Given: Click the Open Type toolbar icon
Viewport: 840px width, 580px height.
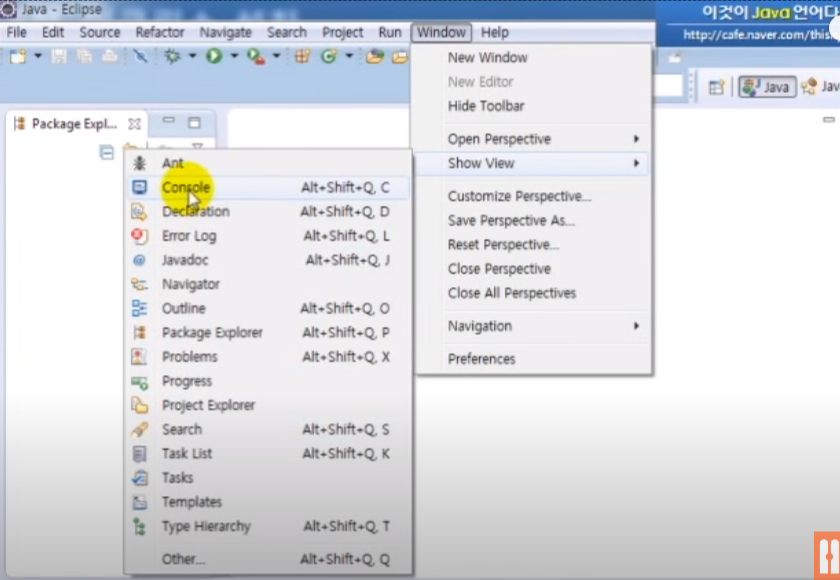Looking at the screenshot, I should coord(375,56).
